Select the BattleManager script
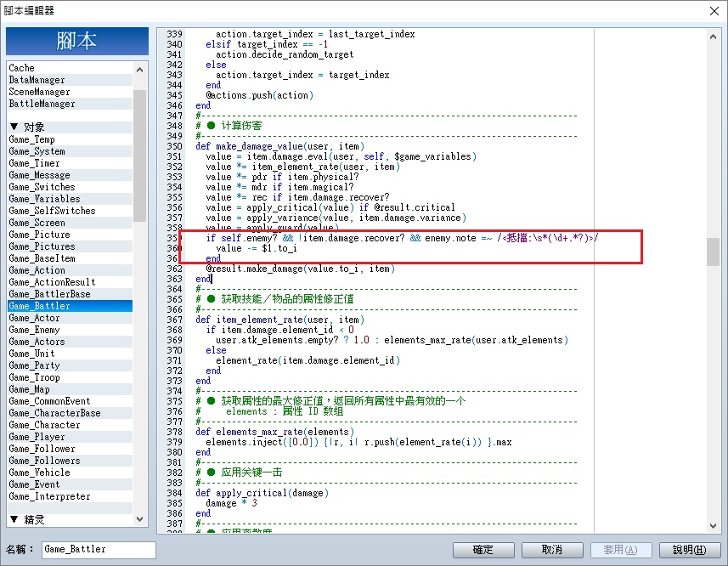The height and width of the screenshot is (566, 728). pos(71,104)
